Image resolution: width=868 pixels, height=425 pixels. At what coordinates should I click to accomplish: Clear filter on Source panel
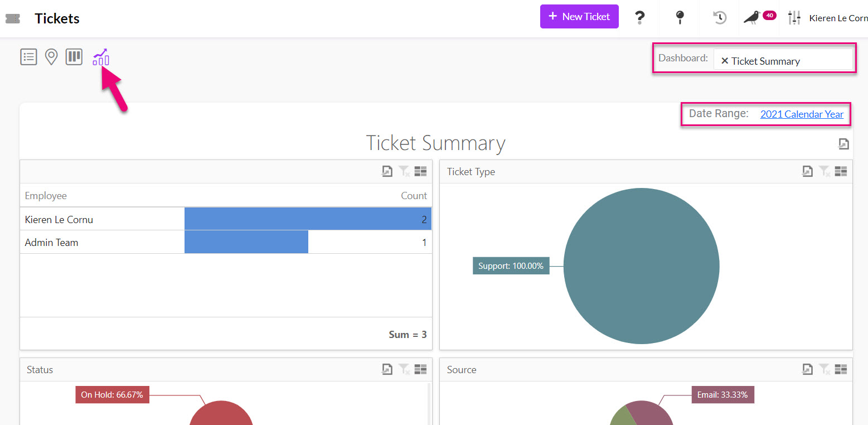(825, 369)
